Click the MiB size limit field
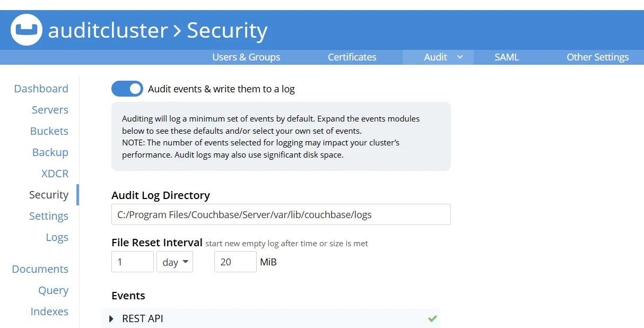 [x=235, y=262]
